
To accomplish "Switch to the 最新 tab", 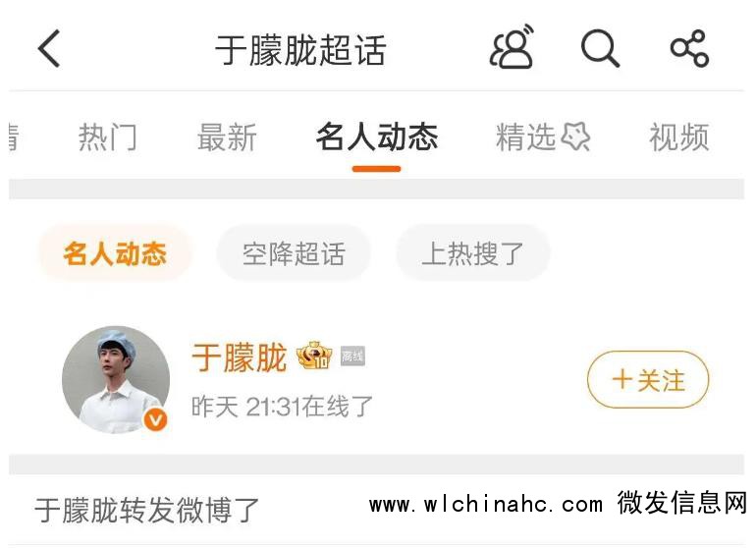I will (227, 137).
